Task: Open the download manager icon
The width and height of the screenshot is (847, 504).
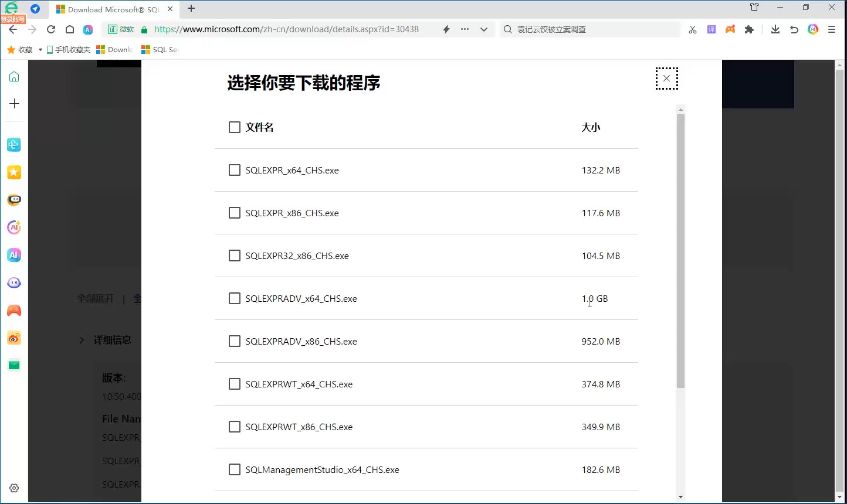Action: (775, 29)
